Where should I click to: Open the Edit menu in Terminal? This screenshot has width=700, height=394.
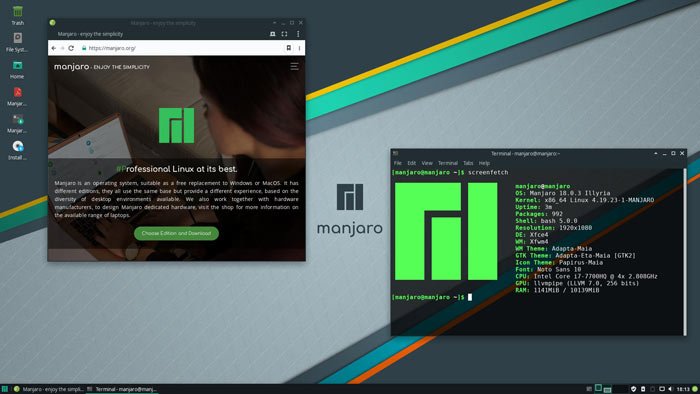click(411, 163)
